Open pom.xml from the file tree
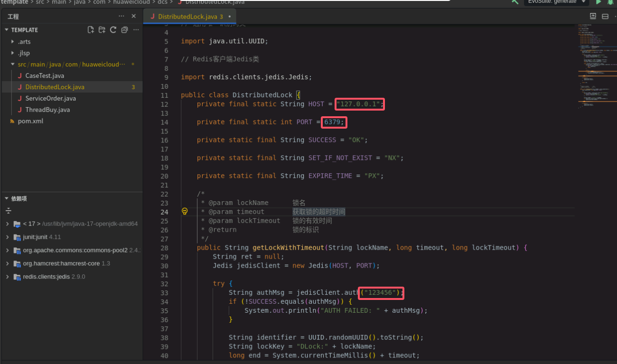The width and height of the screenshot is (617, 364). tap(30, 121)
